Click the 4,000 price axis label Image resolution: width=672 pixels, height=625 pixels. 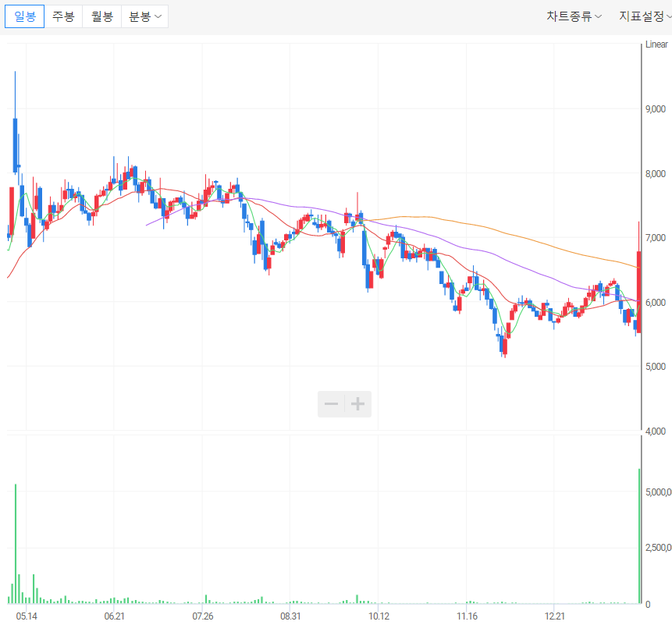point(656,431)
